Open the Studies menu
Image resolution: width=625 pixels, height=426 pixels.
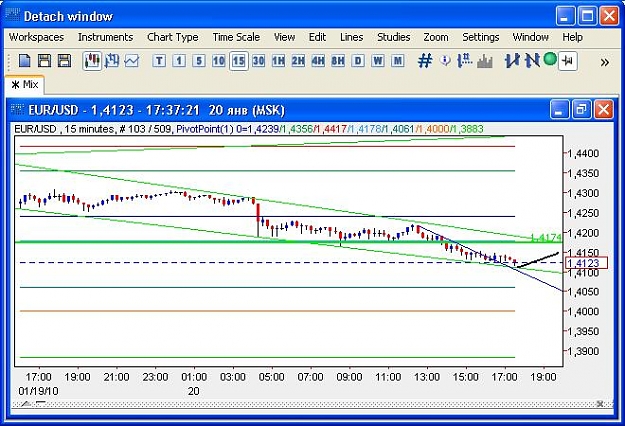pyautogui.click(x=393, y=37)
